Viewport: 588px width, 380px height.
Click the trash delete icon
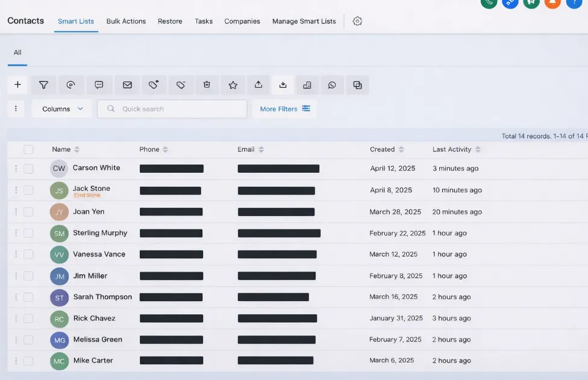pyautogui.click(x=207, y=85)
